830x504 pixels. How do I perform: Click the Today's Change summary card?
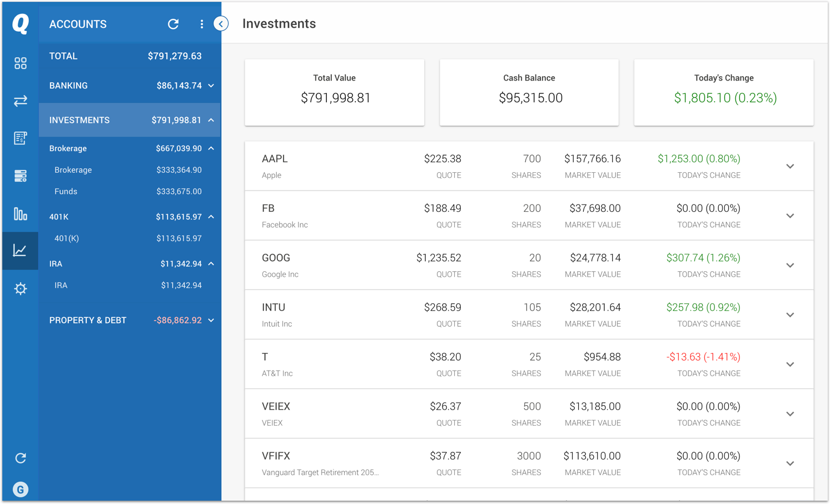pyautogui.click(x=724, y=92)
